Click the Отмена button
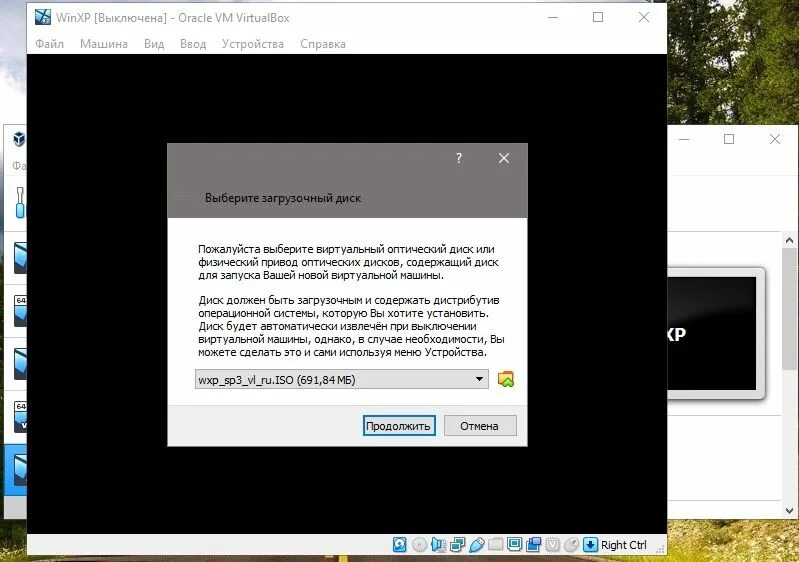 pyautogui.click(x=480, y=425)
